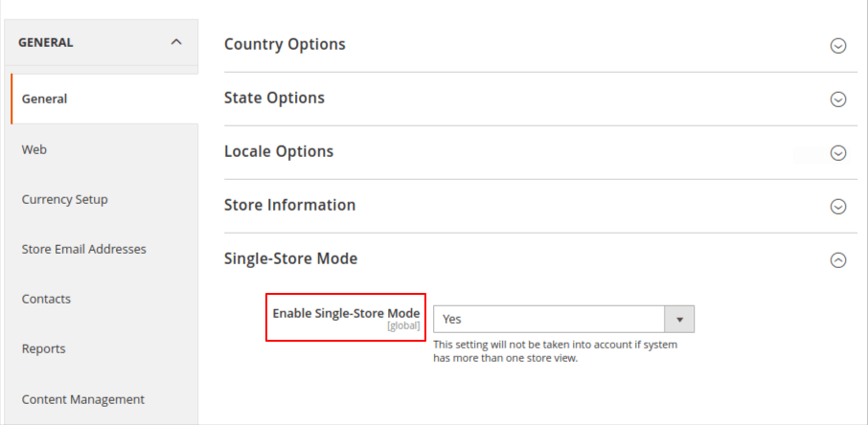Collapse the GENERAL sidebar section chevron
The width and height of the screenshot is (868, 425).
pos(175,42)
